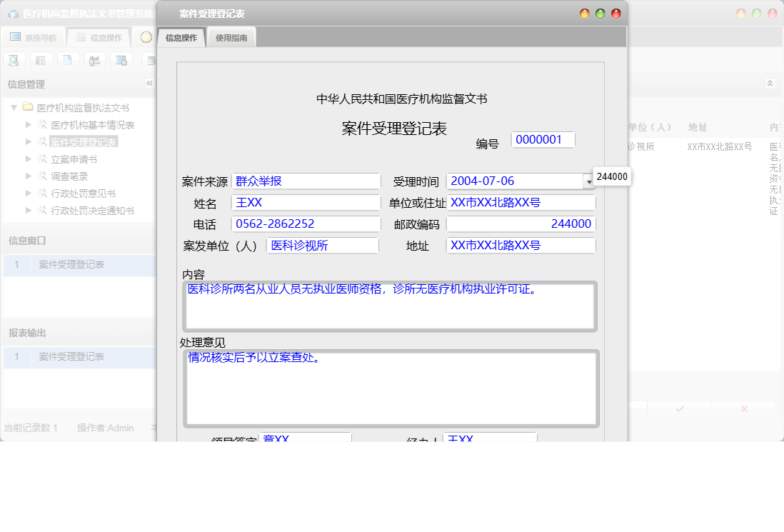
Task: Open the 系统导航 tab
Action: [x=32, y=37]
